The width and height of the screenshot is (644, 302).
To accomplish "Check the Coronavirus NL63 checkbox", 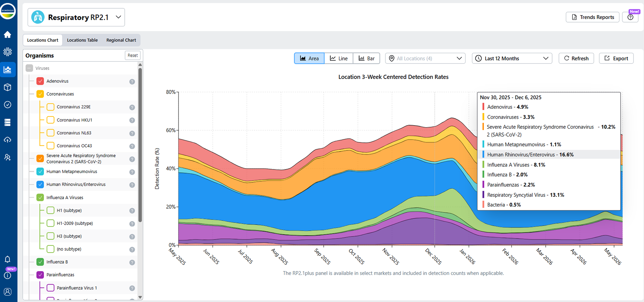I will [x=50, y=133].
